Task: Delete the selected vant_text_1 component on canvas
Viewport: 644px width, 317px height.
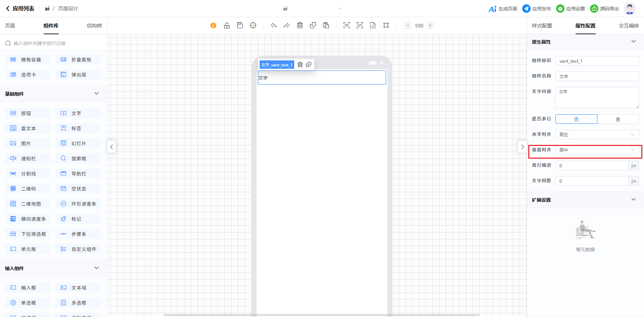Action: [300, 65]
